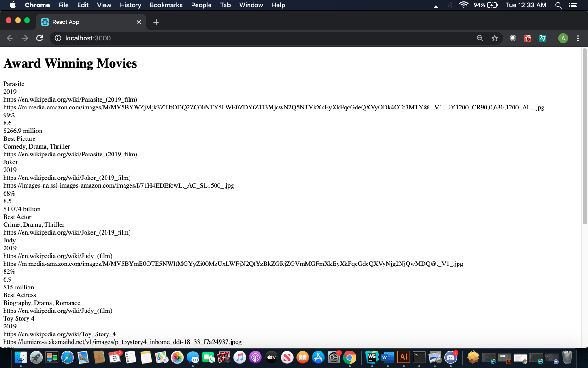
Task: Open the Window menu
Action: point(251,5)
